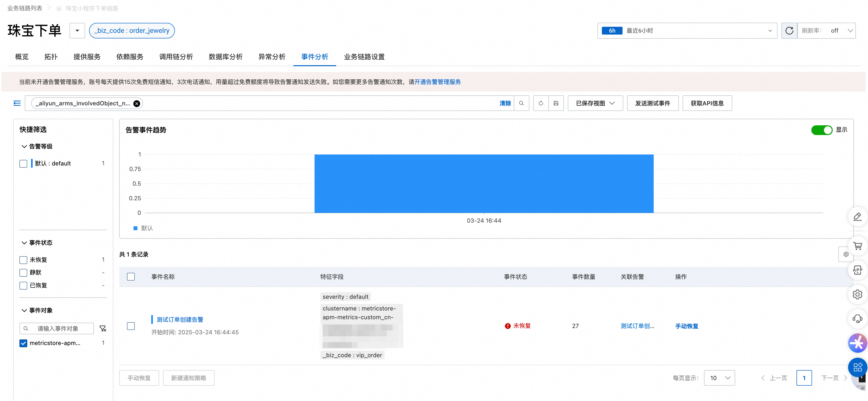Image resolution: width=868 pixels, height=401 pixels.
Task: Click the _biz_code : order_jewelry tag
Action: click(x=132, y=31)
